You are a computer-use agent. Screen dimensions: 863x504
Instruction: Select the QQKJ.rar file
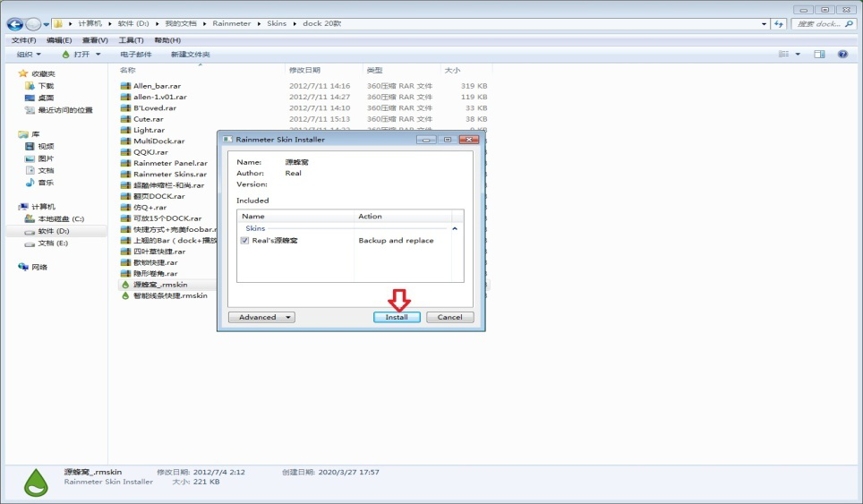[x=150, y=152]
